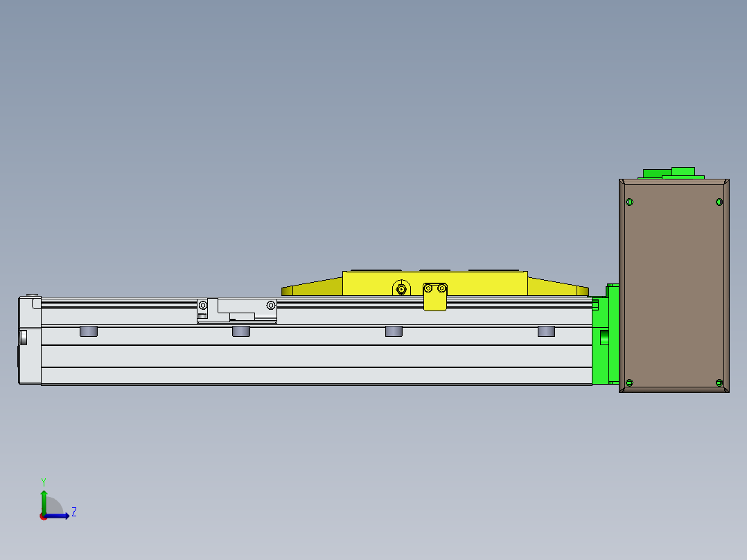
Task: Select the rightmost gray bolt under the rail
Action: (546, 332)
